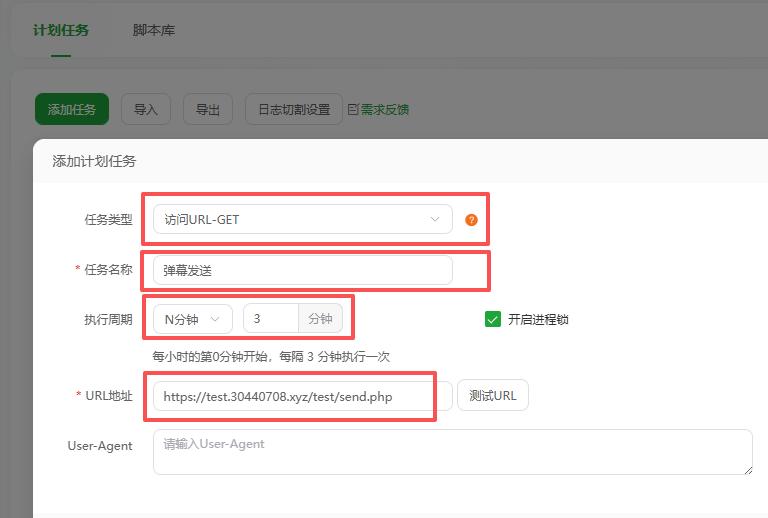The image size is (768, 518).
Task: Click the interval number field showing 3
Action: 270,319
